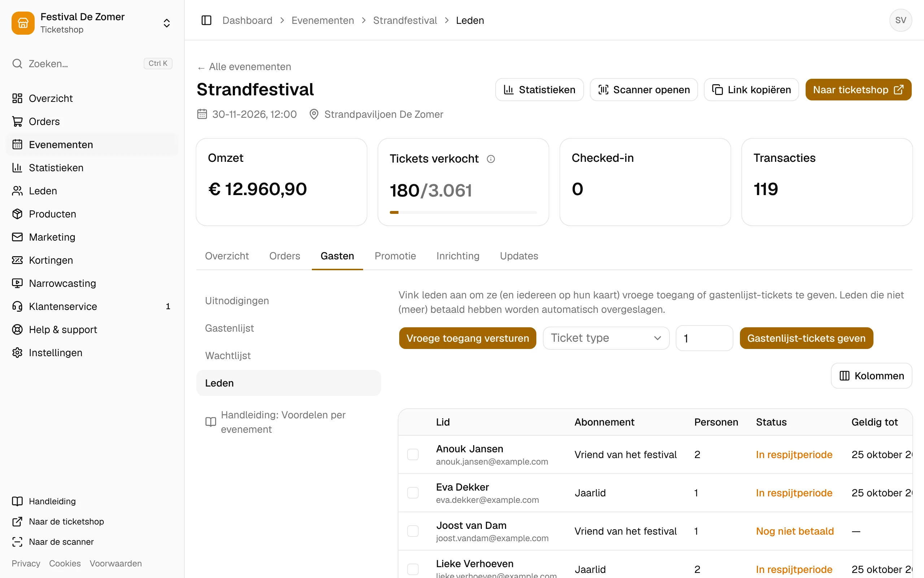Click the ticket quantity input field

click(x=704, y=338)
